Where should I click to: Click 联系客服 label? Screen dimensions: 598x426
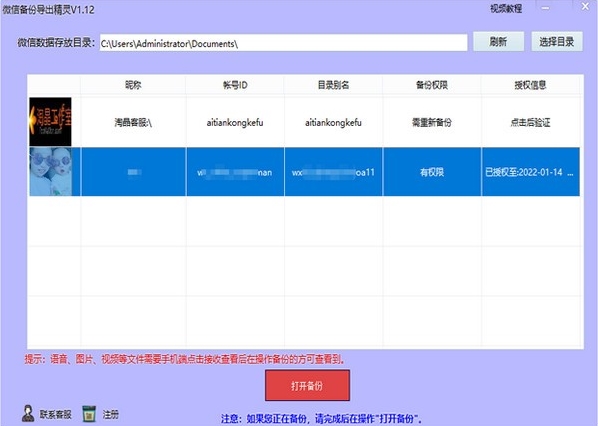click(56, 414)
